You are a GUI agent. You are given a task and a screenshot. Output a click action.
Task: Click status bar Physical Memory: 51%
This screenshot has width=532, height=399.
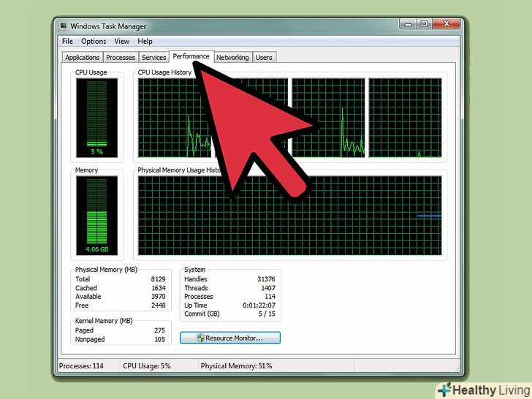(236, 365)
